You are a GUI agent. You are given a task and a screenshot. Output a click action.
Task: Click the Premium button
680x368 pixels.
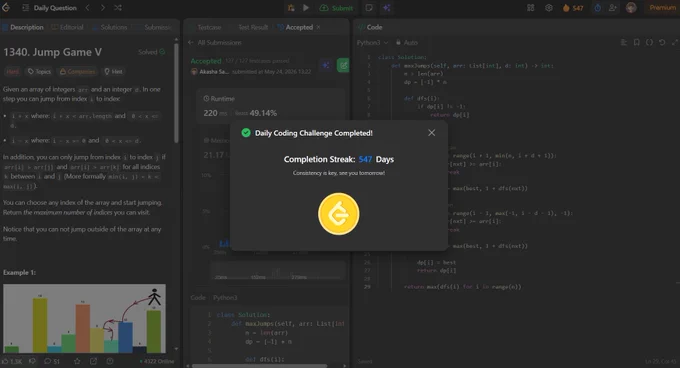point(662,8)
